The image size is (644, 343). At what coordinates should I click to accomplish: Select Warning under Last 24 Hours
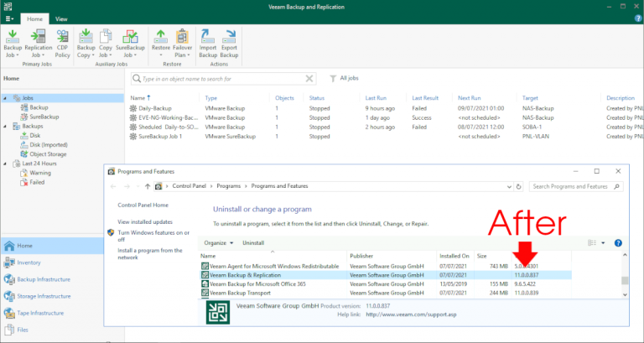(40, 173)
